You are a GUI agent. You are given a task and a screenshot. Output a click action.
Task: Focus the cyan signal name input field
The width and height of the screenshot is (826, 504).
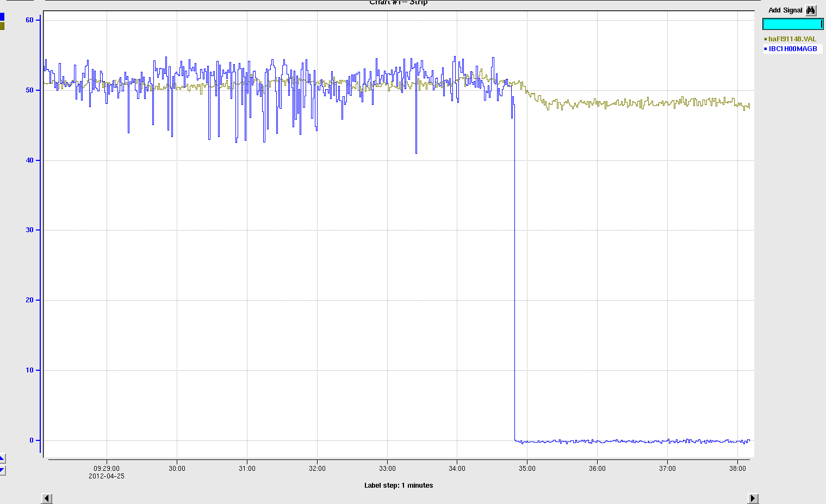click(x=793, y=24)
